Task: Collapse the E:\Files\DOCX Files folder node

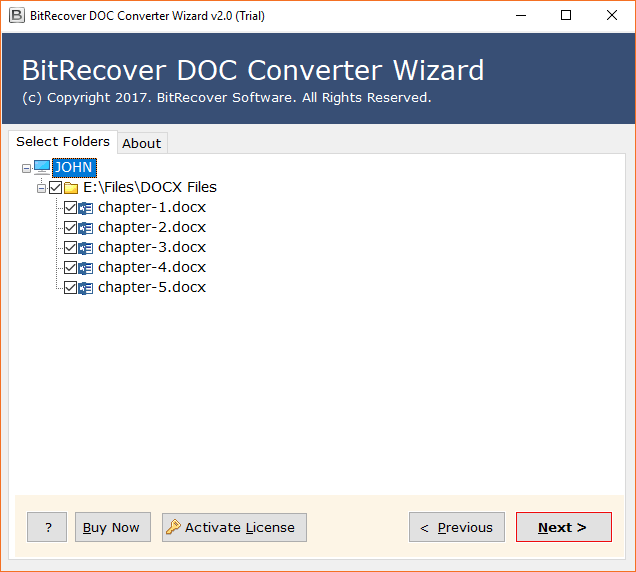Action: [x=41, y=188]
